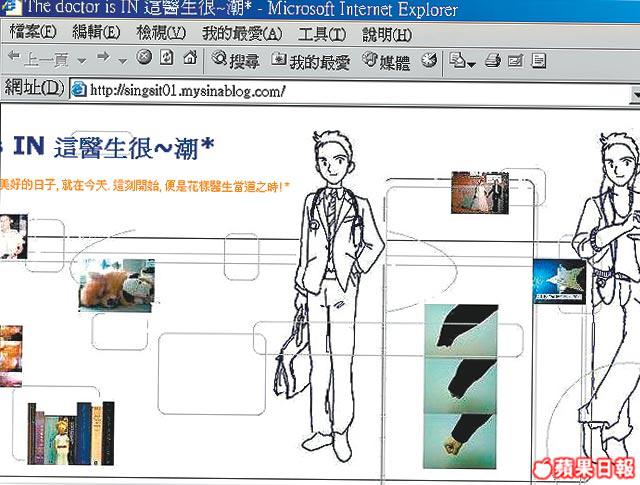Expand the address bar dropdown arrow

634,91
